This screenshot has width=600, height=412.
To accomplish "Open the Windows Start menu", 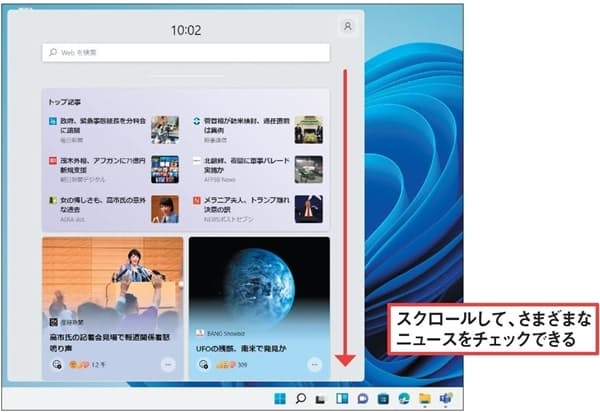I will click(x=279, y=398).
